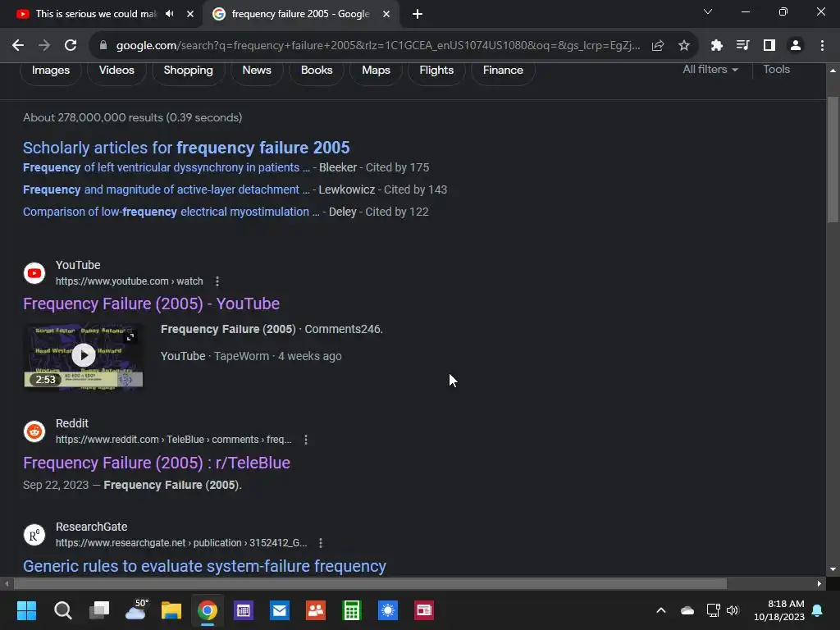Open File Explorer from taskbar
Image resolution: width=840 pixels, height=630 pixels.
171,610
